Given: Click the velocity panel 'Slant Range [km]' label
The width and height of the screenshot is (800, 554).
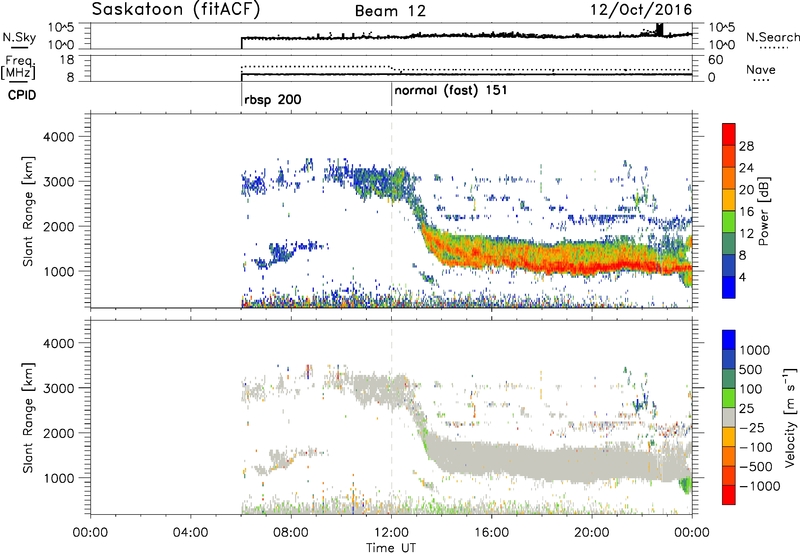Looking at the screenshot, I should pos(28,418).
